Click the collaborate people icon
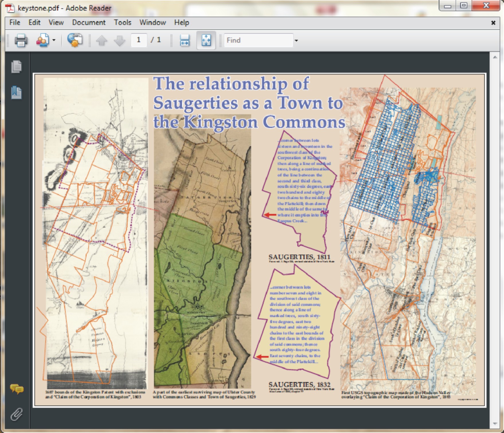 [x=42, y=40]
